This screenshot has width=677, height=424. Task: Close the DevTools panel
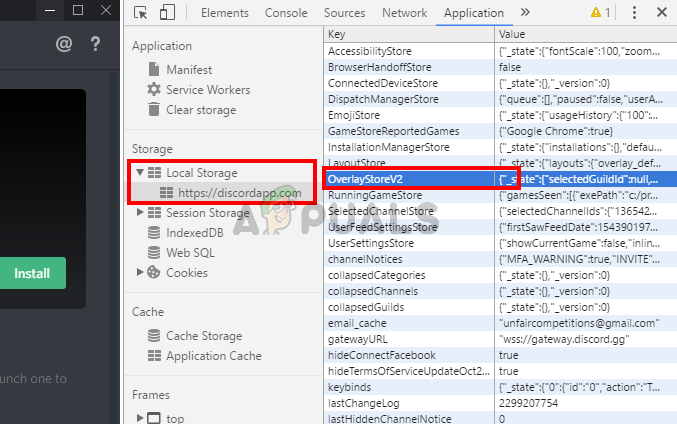[x=661, y=12]
